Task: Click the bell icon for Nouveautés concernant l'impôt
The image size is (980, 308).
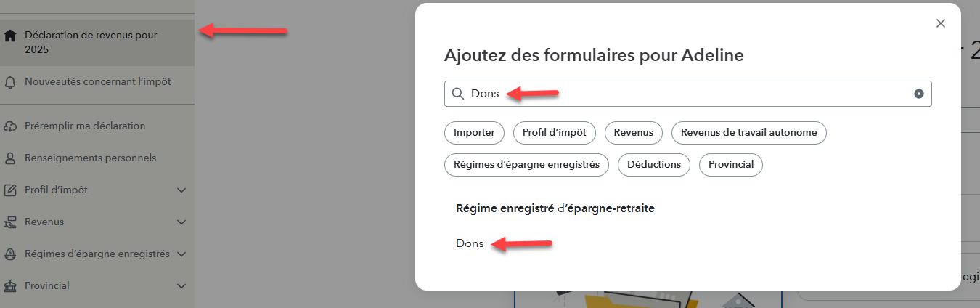Action: 10,82
